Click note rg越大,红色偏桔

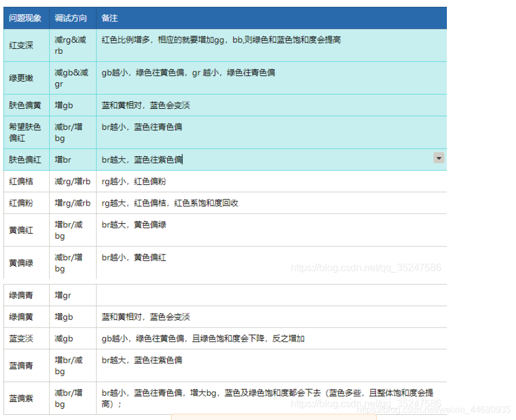pyautogui.click(x=170, y=203)
